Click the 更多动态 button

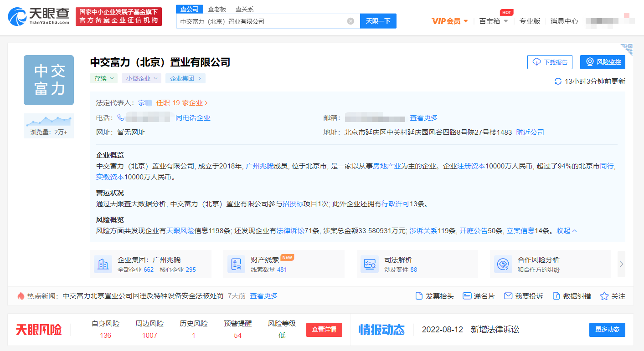[x=607, y=330]
